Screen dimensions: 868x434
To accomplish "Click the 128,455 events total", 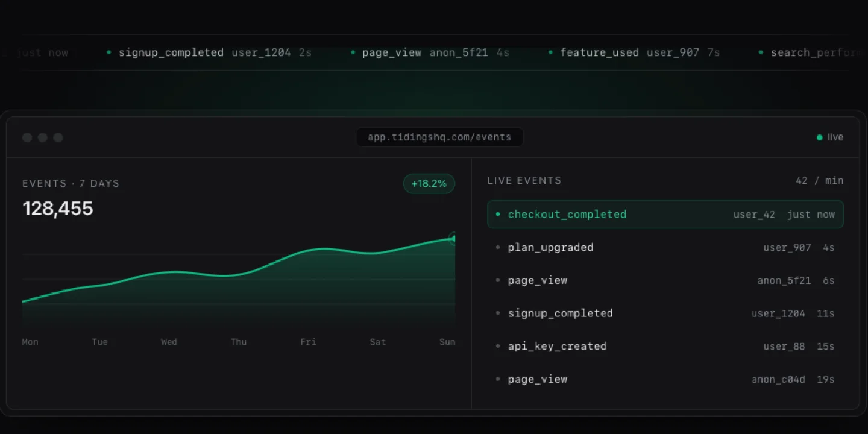I will 58,209.
